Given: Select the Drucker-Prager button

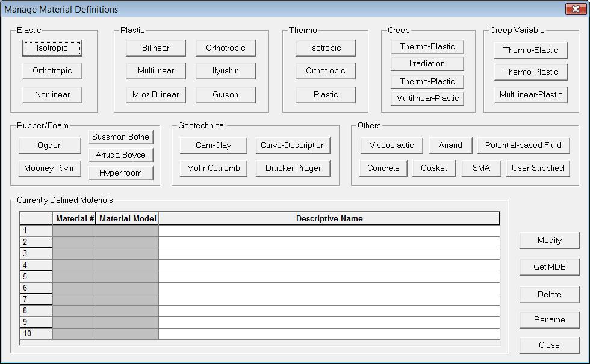Looking at the screenshot, I should (x=293, y=168).
